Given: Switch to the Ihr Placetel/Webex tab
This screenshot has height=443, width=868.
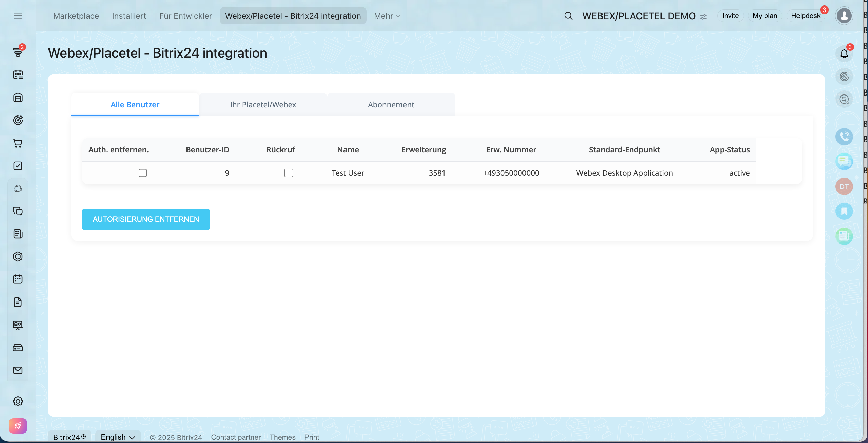Looking at the screenshot, I should click(263, 105).
